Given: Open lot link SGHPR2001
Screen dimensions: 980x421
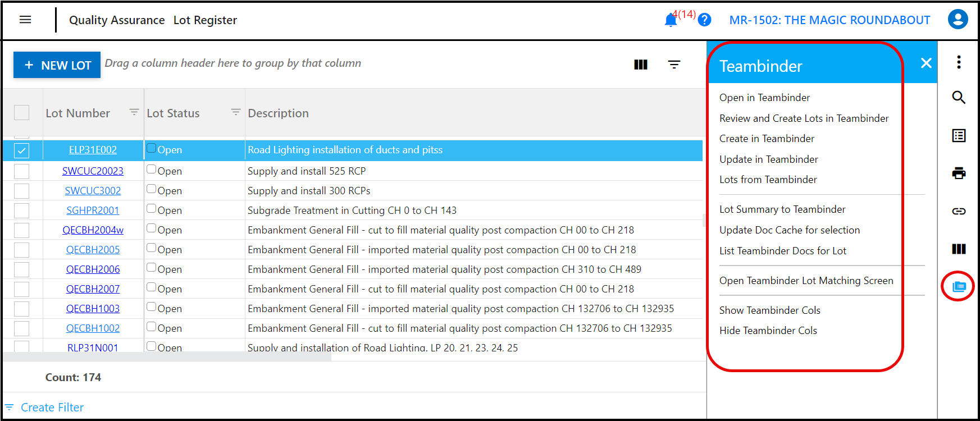Looking at the screenshot, I should (x=93, y=210).
